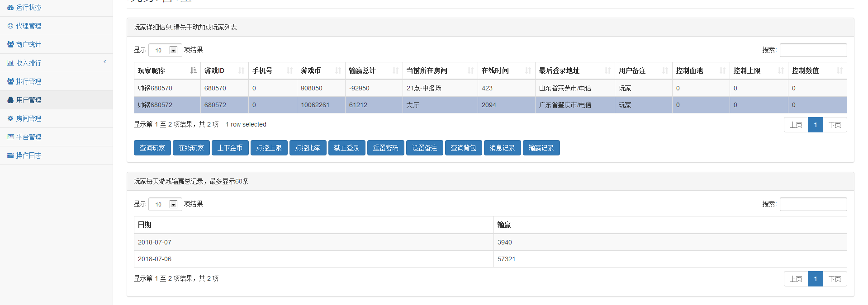Image resolution: width=868 pixels, height=305 pixels.
Task: Click the 收入排行 bar chart icon
Action: (10, 63)
